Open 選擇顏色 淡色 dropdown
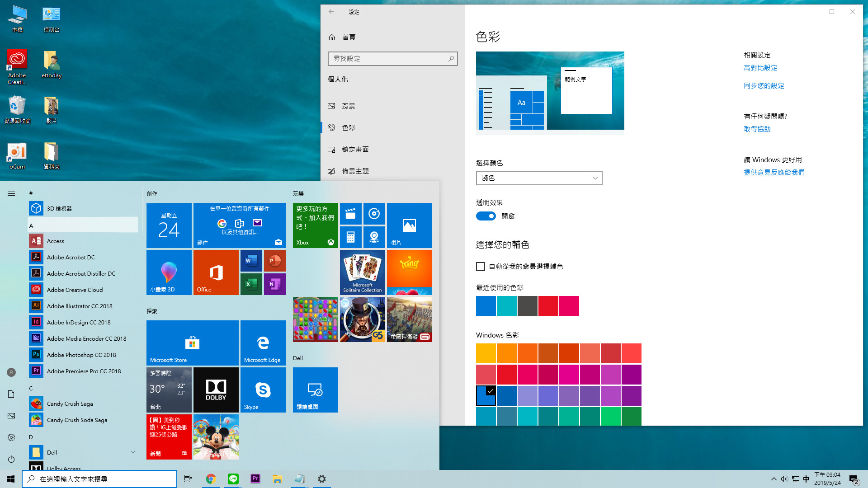Image resolution: width=868 pixels, height=488 pixels. click(x=539, y=178)
